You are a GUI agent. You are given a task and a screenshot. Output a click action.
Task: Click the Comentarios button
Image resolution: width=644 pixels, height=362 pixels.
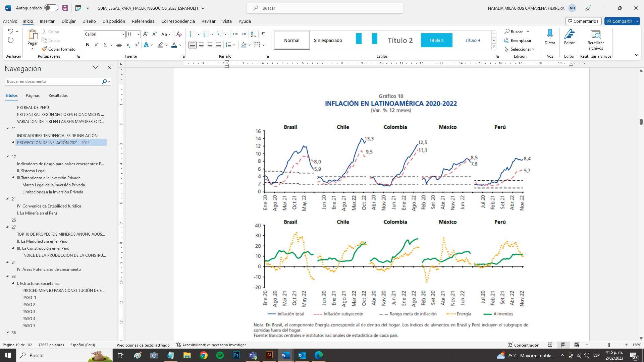click(583, 21)
